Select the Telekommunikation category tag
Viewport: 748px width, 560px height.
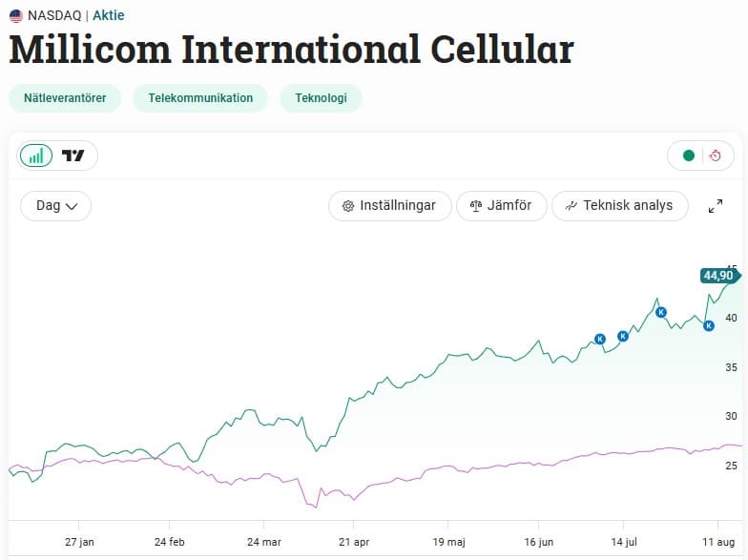coord(200,98)
